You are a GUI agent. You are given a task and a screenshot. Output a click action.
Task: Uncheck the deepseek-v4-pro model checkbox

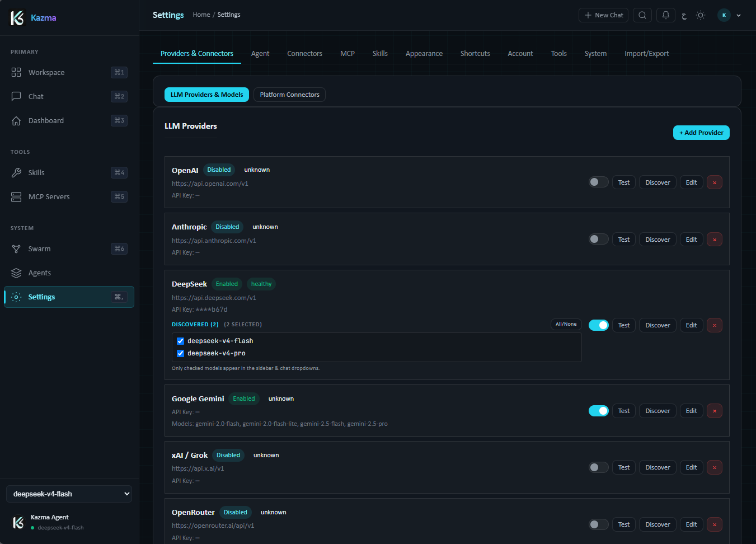(x=181, y=353)
